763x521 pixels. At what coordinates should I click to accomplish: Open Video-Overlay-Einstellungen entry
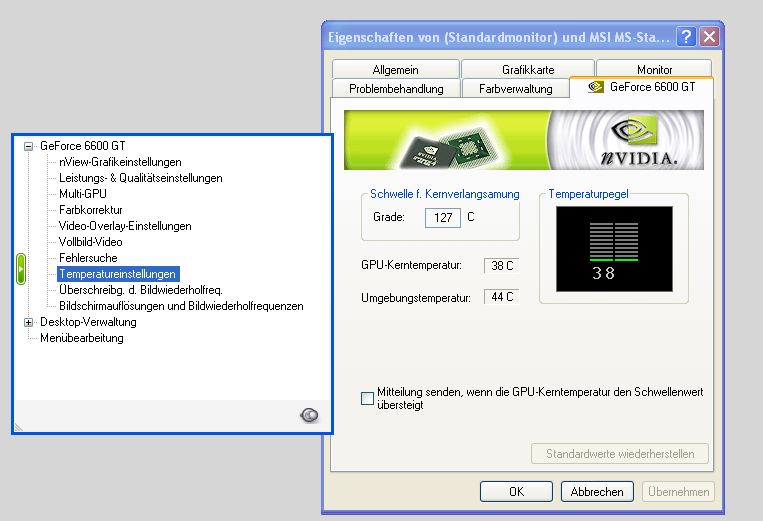(125, 226)
